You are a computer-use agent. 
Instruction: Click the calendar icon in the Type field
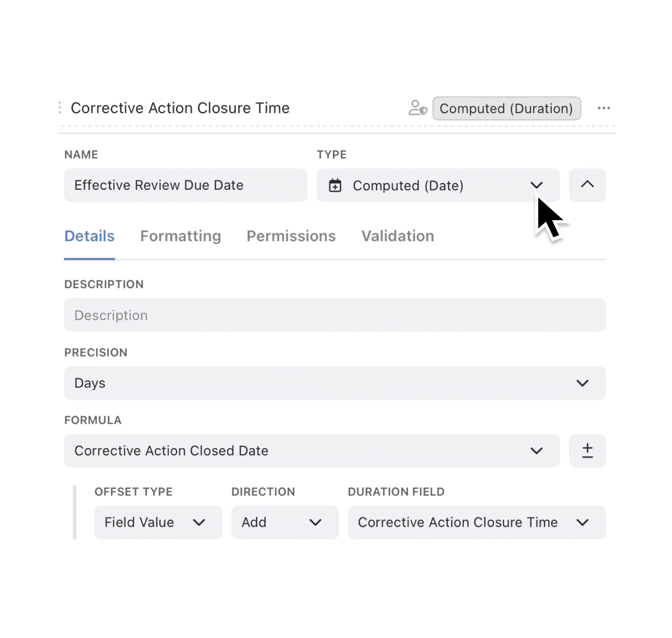[x=336, y=185]
